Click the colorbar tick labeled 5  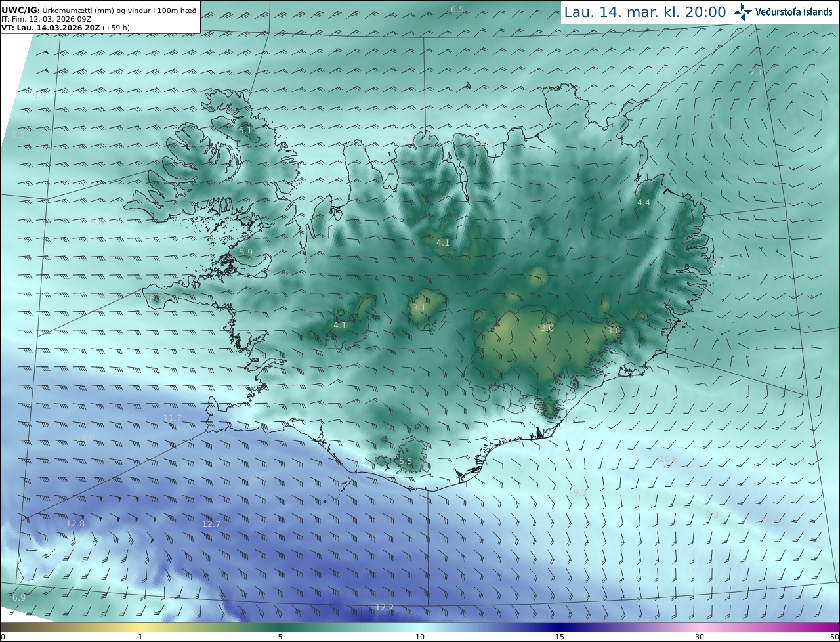280,637
